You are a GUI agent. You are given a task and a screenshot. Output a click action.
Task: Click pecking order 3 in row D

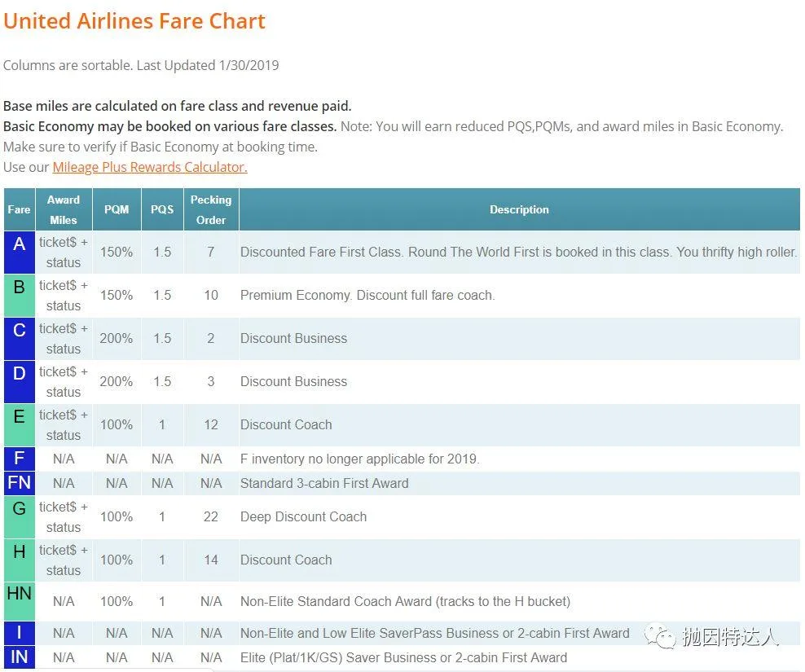211,381
